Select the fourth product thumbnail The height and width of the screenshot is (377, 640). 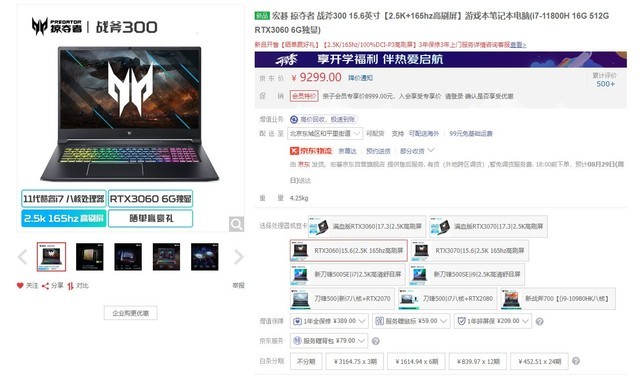pyautogui.click(x=166, y=257)
